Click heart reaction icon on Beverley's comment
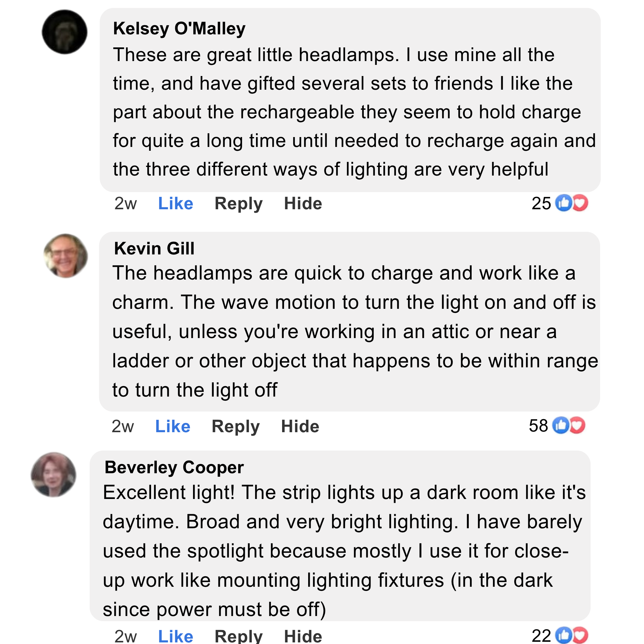 581,635
